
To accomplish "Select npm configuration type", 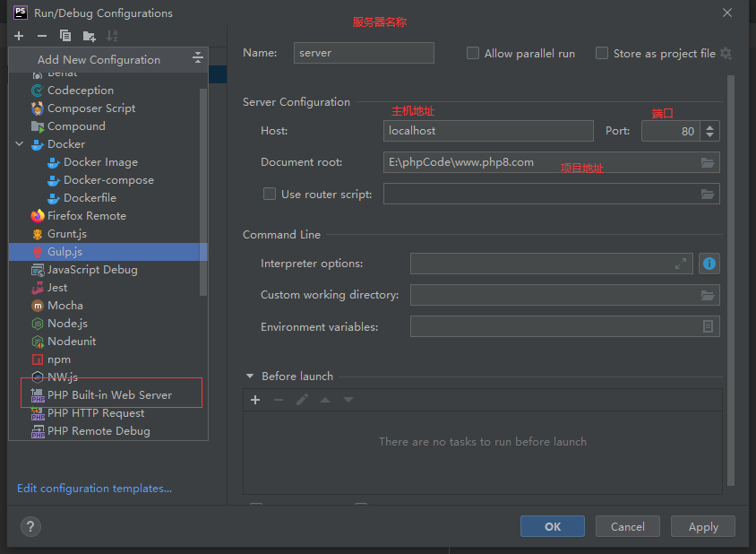I will pos(108,359).
